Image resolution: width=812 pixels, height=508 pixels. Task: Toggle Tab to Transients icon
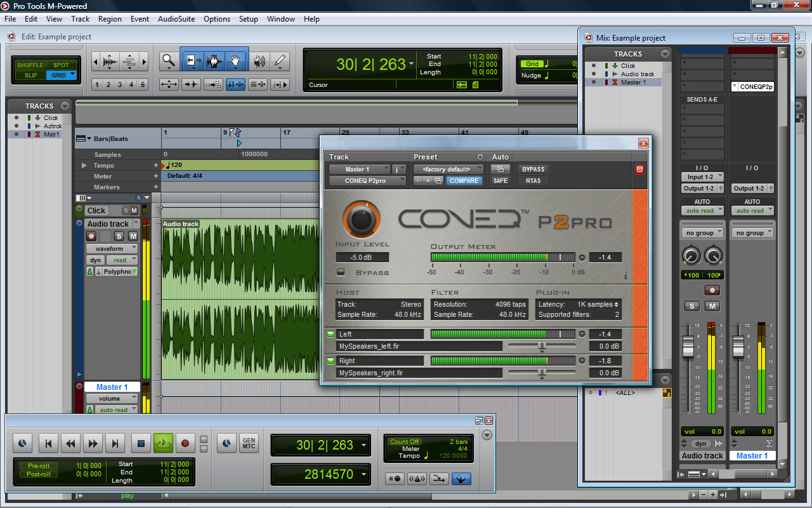[191, 84]
